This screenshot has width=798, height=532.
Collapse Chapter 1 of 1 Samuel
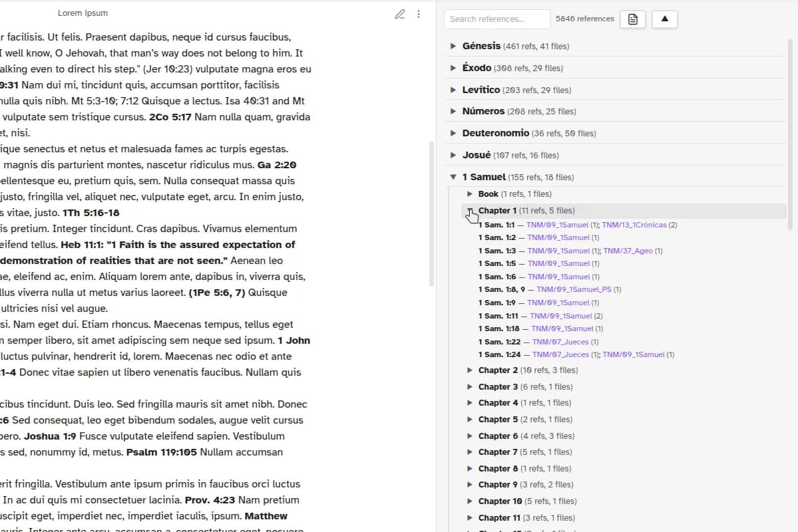click(x=470, y=211)
